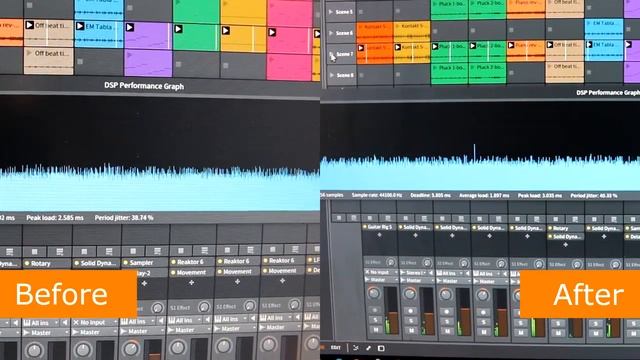The image size is (640, 360).
Task: Select After panel's Rotary device
Action: pos(565,229)
